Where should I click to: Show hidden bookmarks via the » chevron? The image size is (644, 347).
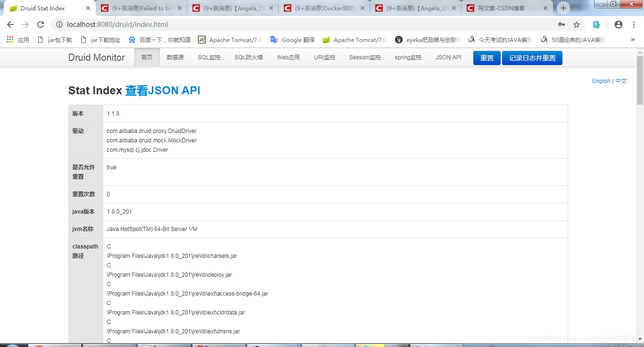[633, 40]
